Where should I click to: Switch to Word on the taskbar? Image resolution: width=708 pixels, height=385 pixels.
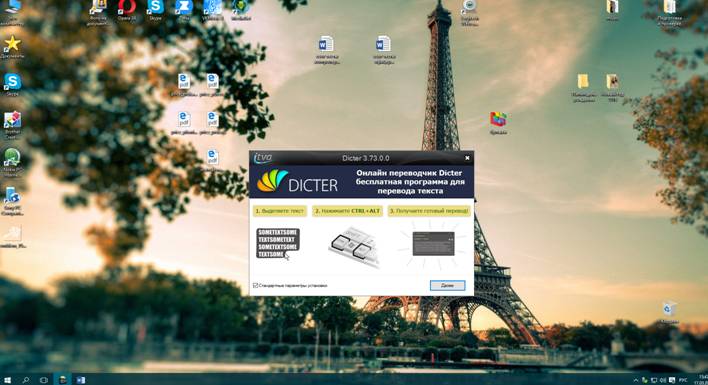81,380
